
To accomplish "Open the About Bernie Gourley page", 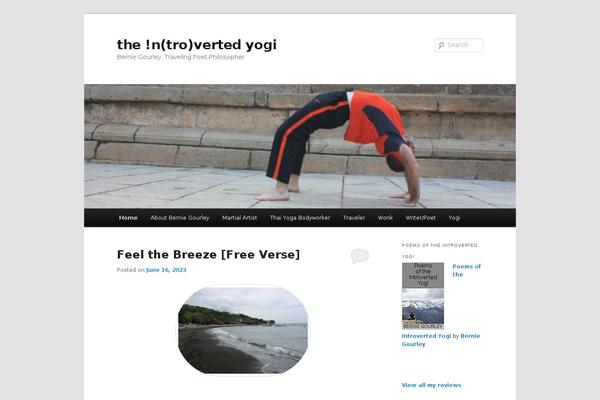I will [x=180, y=218].
